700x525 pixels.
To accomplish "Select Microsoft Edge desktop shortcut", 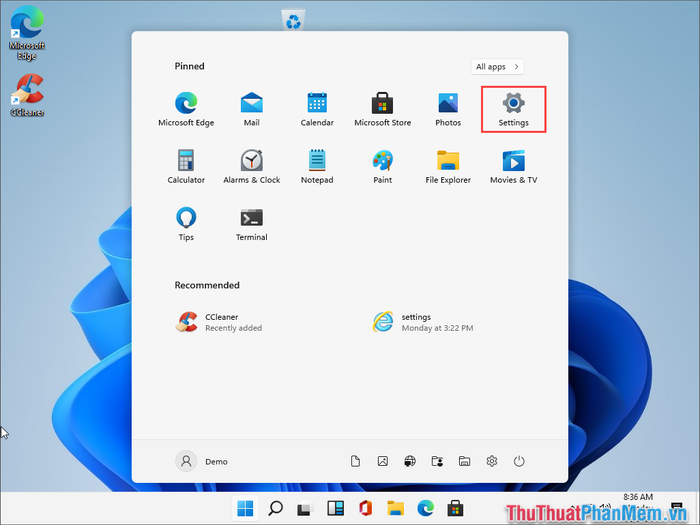I will pyautogui.click(x=27, y=34).
